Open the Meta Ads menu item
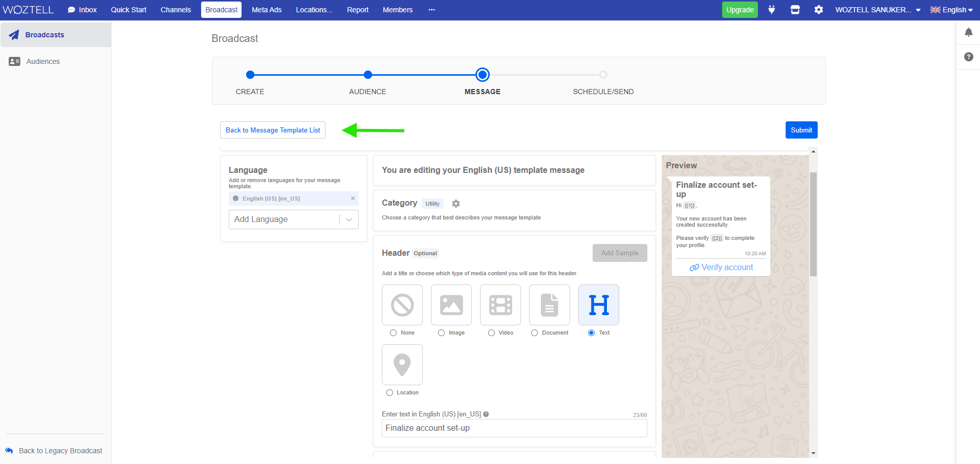The image size is (980, 464). (267, 10)
